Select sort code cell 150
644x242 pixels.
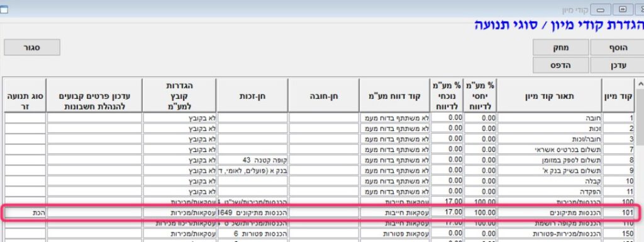[x=619, y=234]
